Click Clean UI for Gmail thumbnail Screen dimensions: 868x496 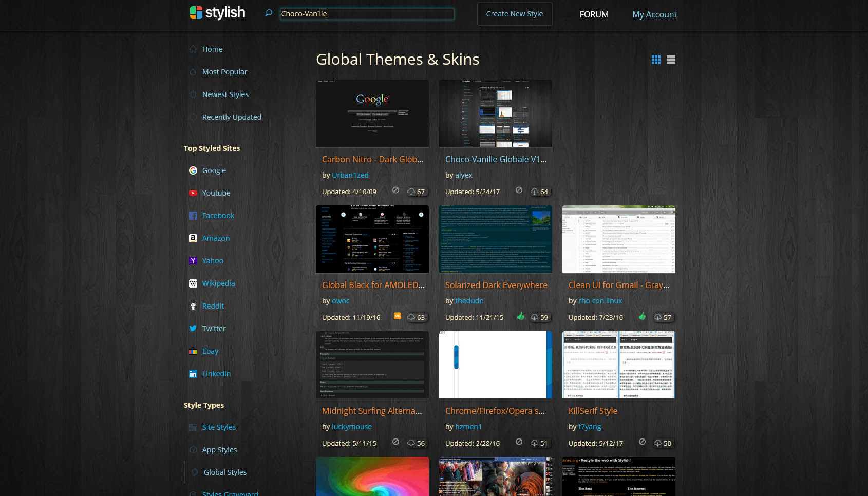[x=619, y=239]
